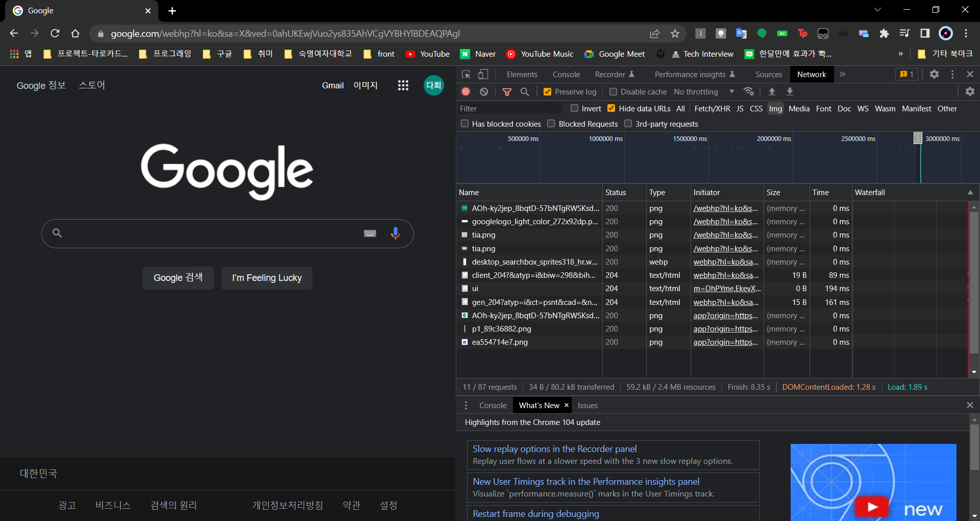Check Has blocked cookies checkbox

point(464,124)
